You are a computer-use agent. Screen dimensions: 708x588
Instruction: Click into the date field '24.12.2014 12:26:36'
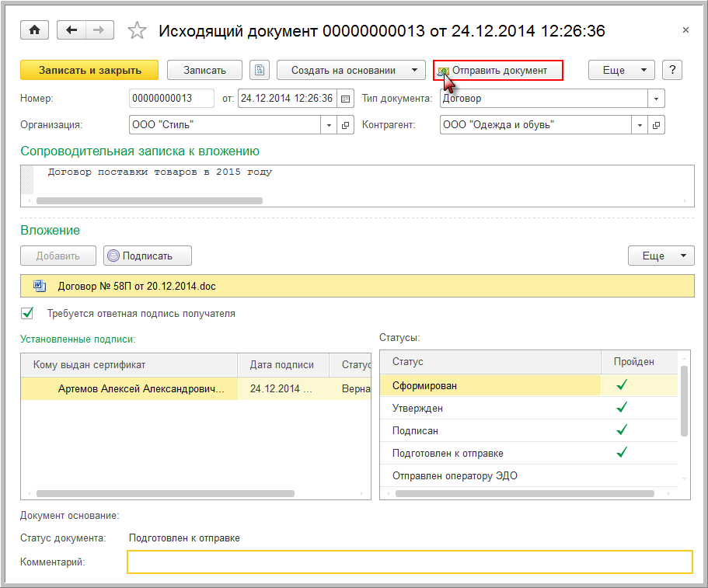pyautogui.click(x=288, y=99)
